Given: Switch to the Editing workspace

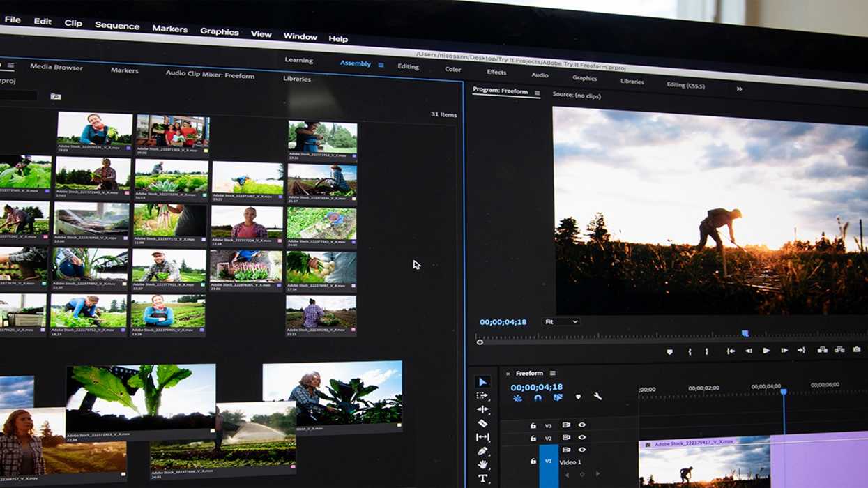Looking at the screenshot, I should [408, 67].
